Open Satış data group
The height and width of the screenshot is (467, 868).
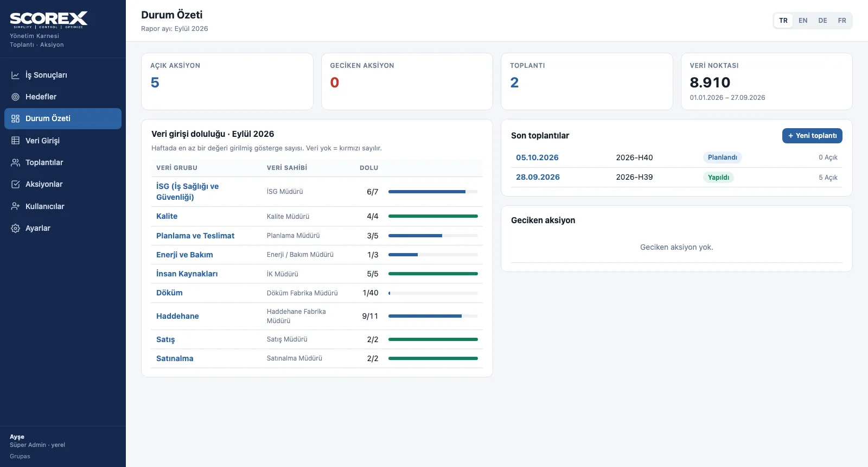click(x=165, y=339)
